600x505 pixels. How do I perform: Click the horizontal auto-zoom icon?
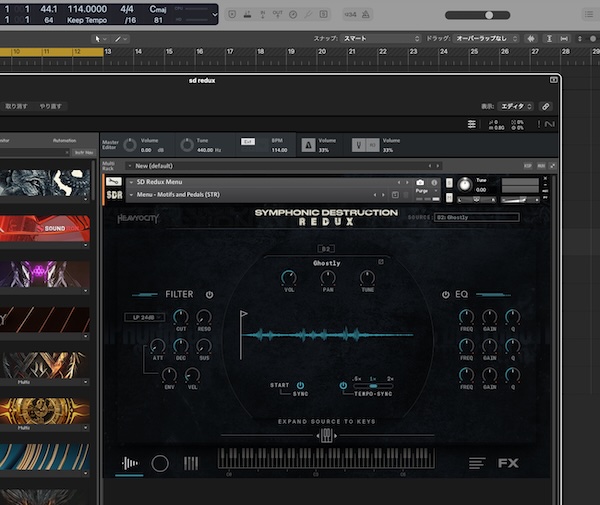pos(564,39)
